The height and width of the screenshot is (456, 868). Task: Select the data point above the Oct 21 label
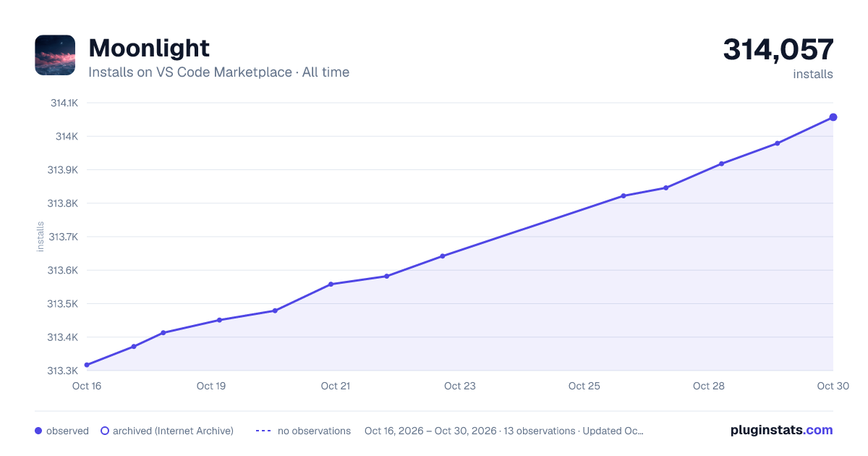331,284
